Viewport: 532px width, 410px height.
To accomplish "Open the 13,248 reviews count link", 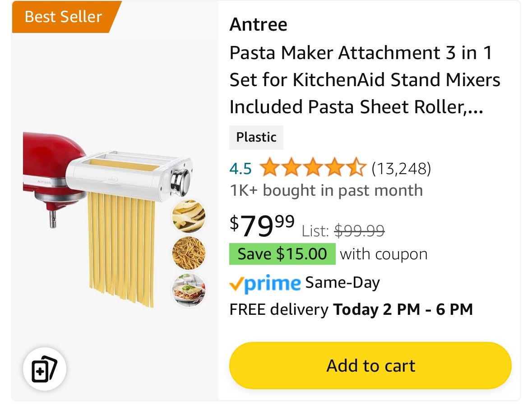I will pos(401,168).
